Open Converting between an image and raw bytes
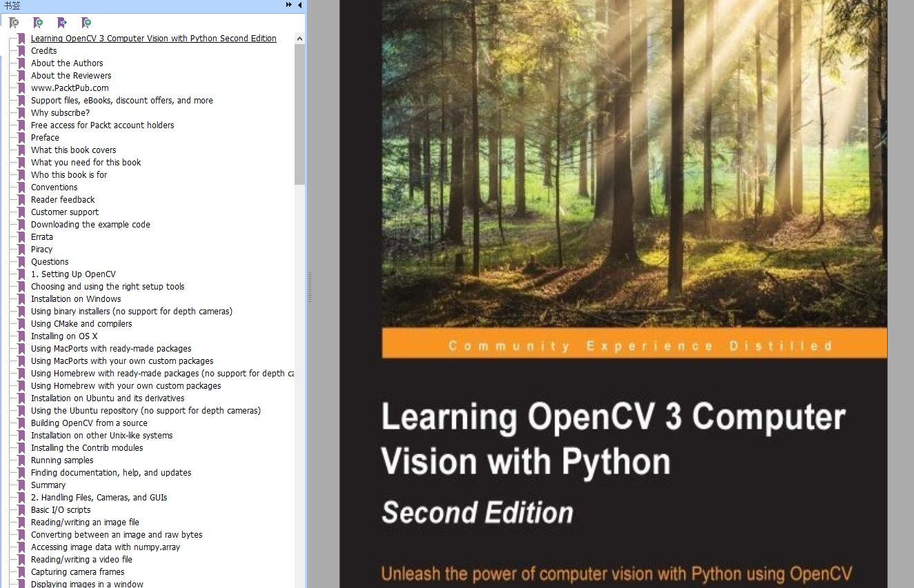Image resolution: width=914 pixels, height=588 pixels. tap(117, 535)
